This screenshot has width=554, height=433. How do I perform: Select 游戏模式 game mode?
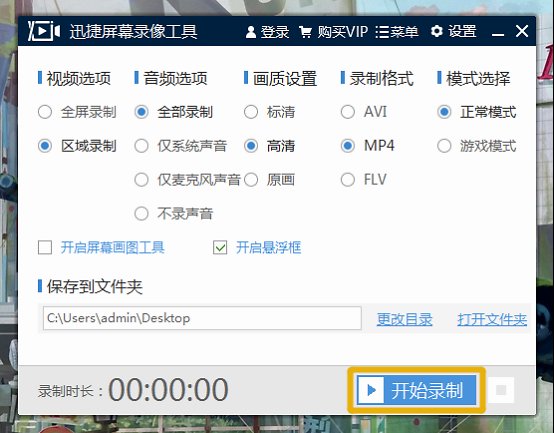point(477,146)
